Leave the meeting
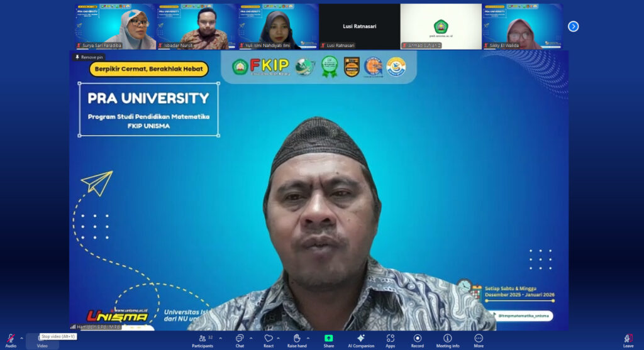This screenshot has width=644, height=350. coord(628,341)
